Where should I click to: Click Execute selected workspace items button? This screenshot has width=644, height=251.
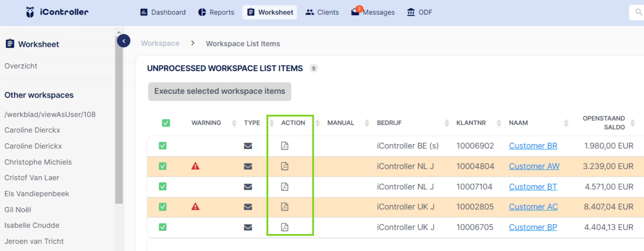[220, 91]
